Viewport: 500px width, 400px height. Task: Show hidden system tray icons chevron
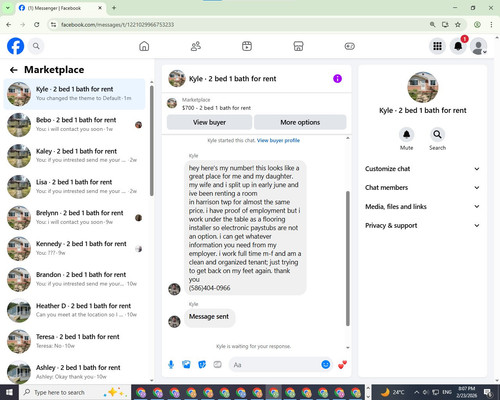(x=417, y=392)
